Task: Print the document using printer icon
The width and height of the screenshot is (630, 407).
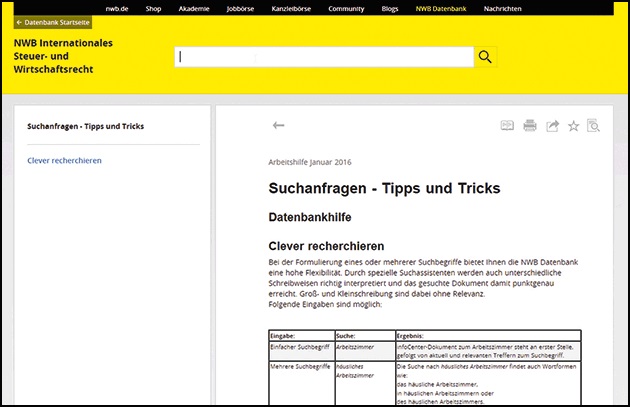Action: click(529, 126)
